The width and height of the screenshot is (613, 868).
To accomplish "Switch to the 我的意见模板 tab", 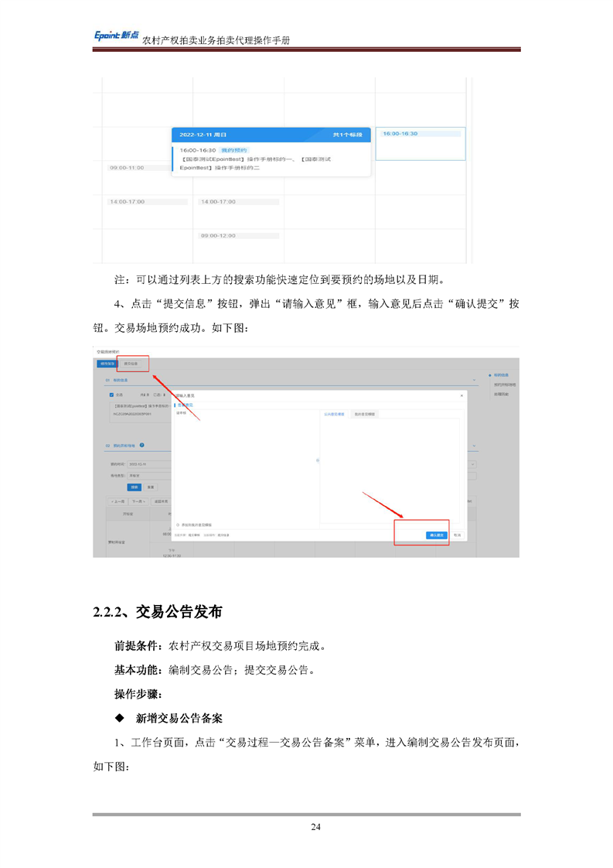I will tap(363, 414).
